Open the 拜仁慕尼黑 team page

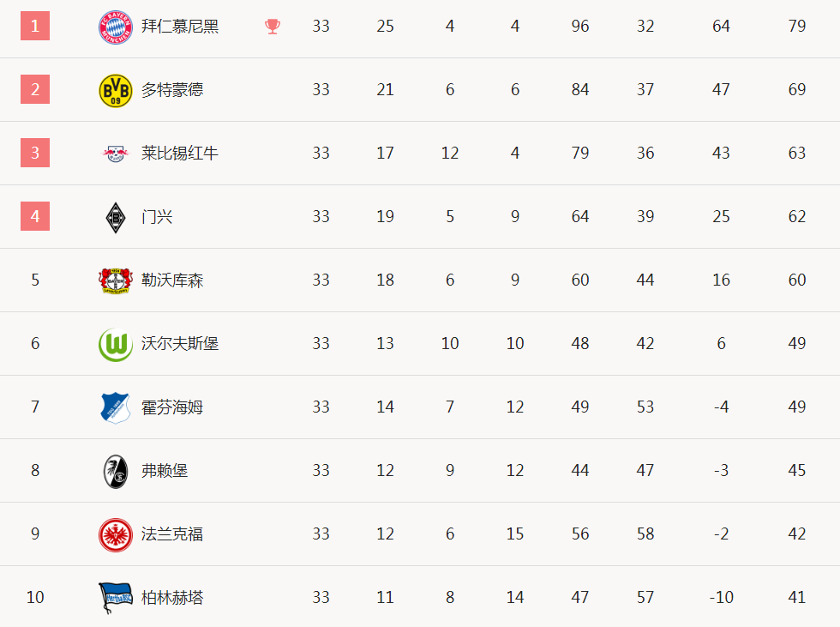pyautogui.click(x=180, y=27)
